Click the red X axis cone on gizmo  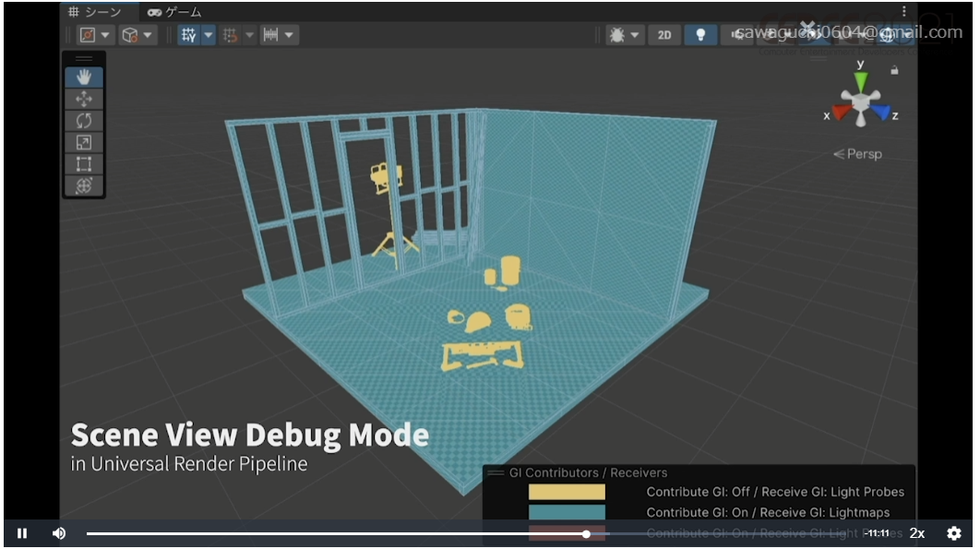pyautogui.click(x=842, y=112)
